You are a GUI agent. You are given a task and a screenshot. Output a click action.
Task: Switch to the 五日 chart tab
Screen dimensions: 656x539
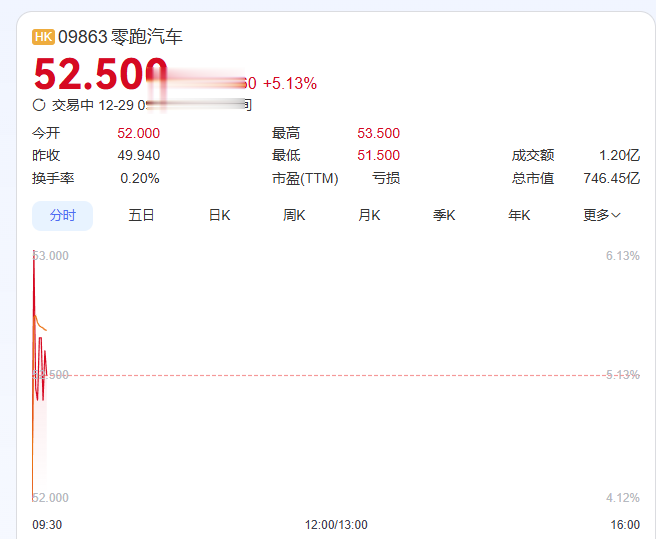pyautogui.click(x=141, y=216)
